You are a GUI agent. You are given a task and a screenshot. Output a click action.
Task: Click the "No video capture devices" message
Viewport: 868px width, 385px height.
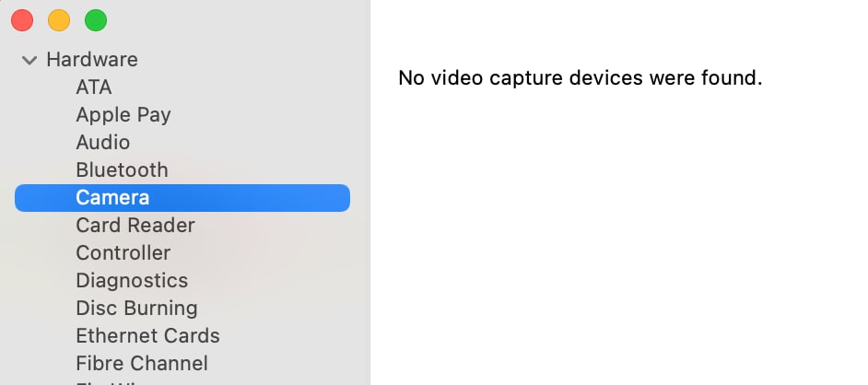point(581,78)
